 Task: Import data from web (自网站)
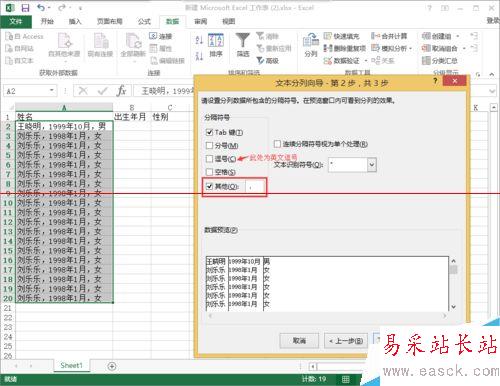point(20,49)
